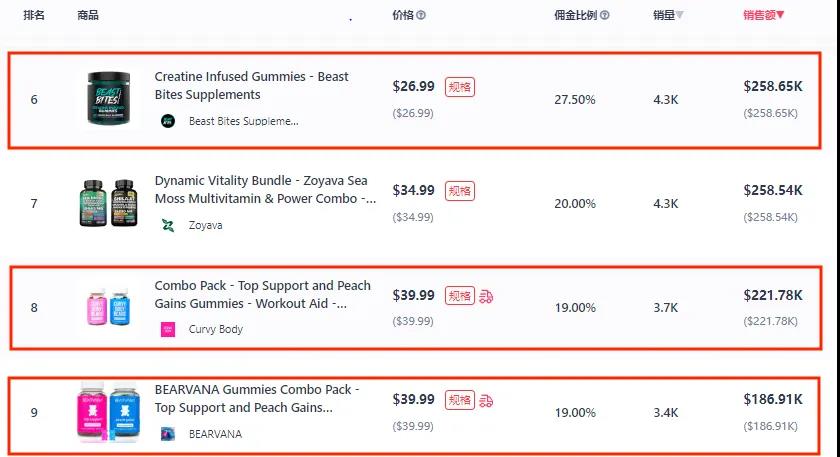Open Dynamic Vitality Bundle product title
The image size is (840, 457).
265,190
